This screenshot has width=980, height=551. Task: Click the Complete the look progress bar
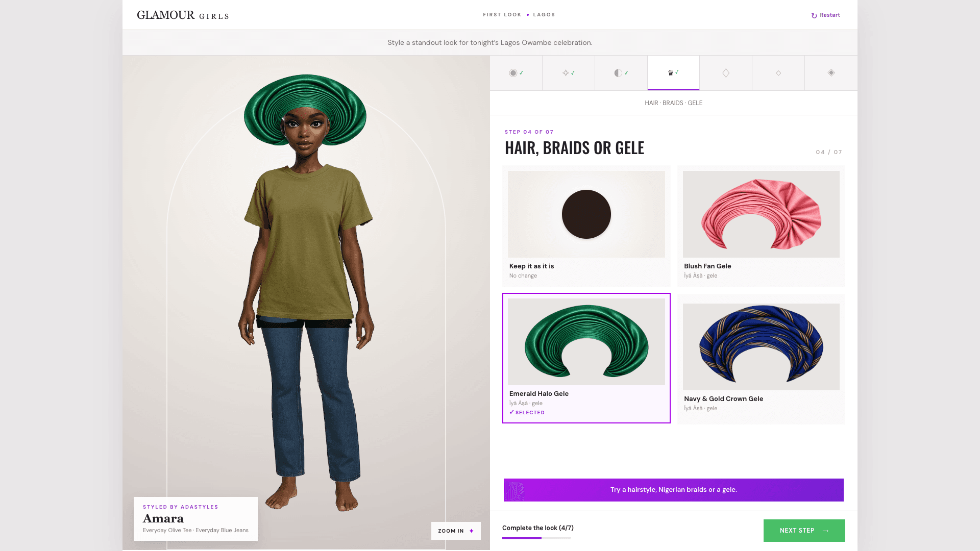pyautogui.click(x=536, y=538)
